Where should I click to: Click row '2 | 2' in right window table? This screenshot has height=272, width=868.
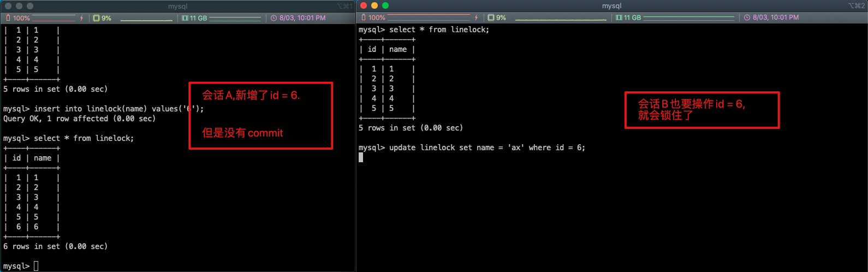pos(387,79)
